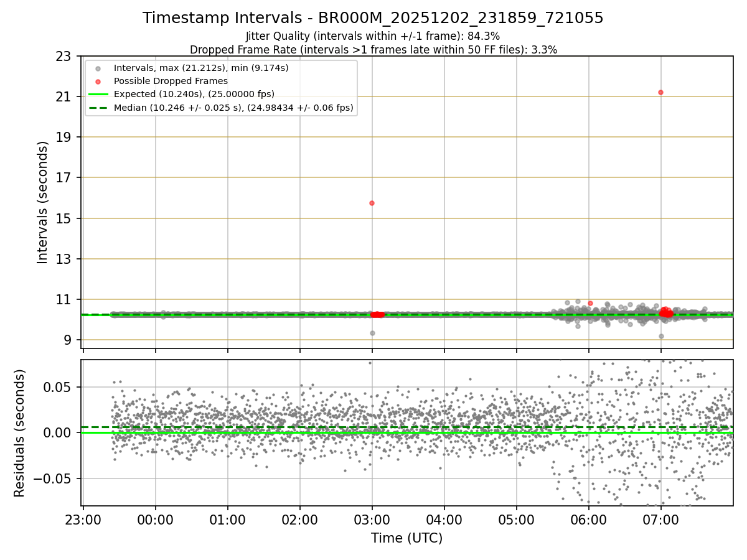Click x-axis tick label '00:00'
The width and height of the screenshot is (747, 560).
156,520
